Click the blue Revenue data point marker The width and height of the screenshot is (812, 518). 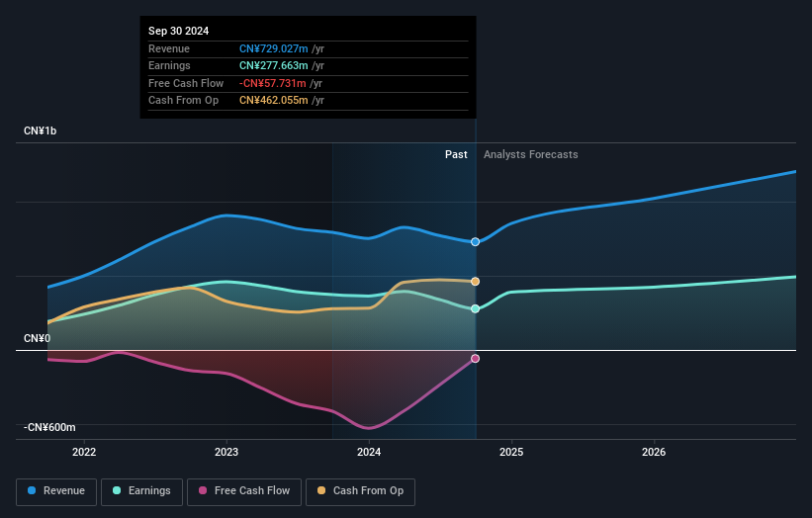tap(475, 241)
